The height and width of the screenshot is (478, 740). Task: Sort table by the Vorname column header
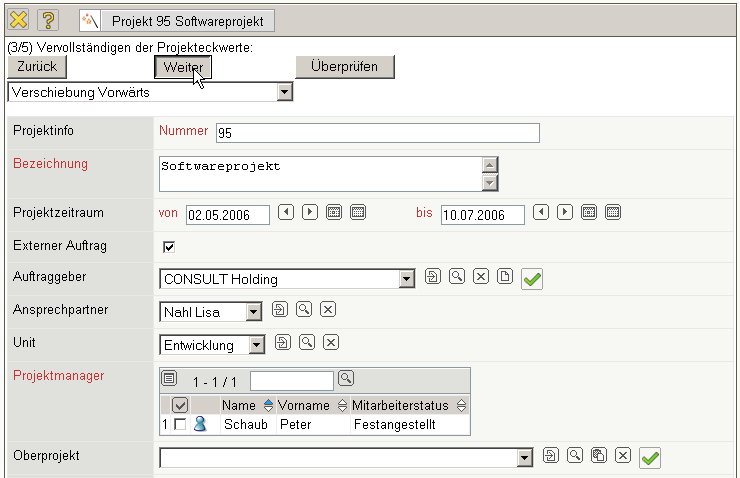pyautogui.click(x=304, y=405)
